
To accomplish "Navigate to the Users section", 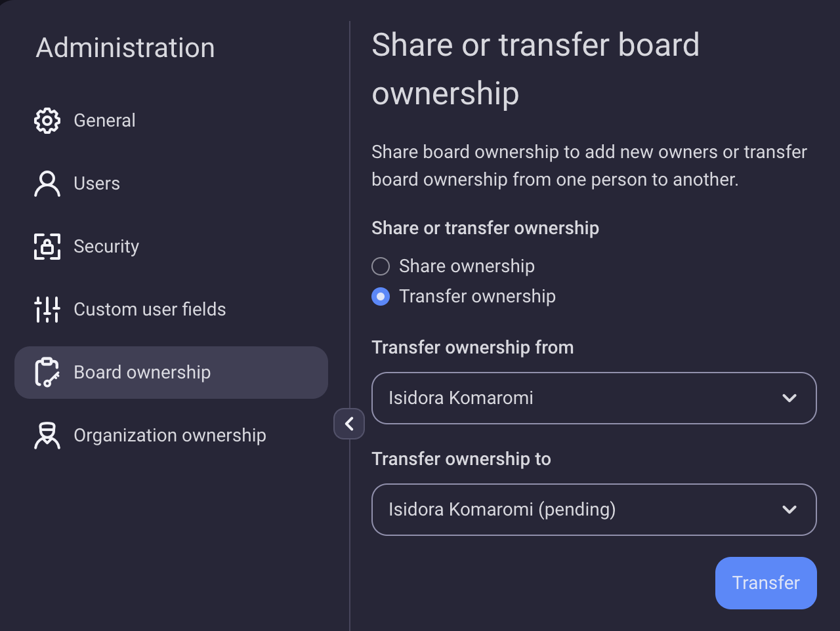I will [x=96, y=183].
